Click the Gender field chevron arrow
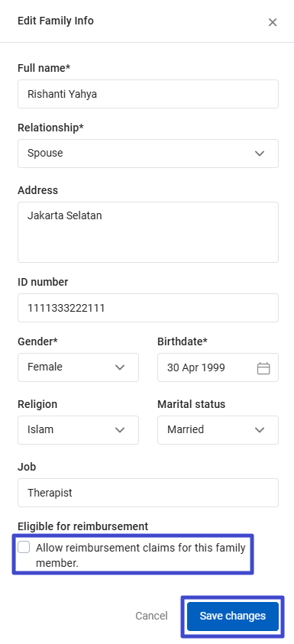The height and width of the screenshot is (644, 294). [120, 367]
